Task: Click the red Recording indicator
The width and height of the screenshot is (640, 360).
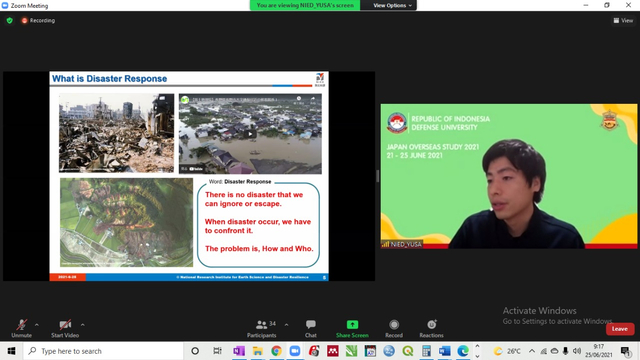Action: 38,20
